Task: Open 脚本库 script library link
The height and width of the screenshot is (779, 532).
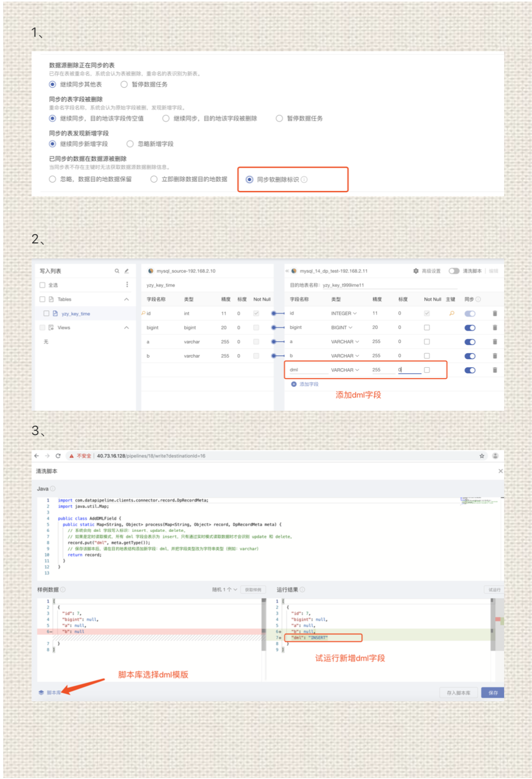Action: [x=50, y=693]
